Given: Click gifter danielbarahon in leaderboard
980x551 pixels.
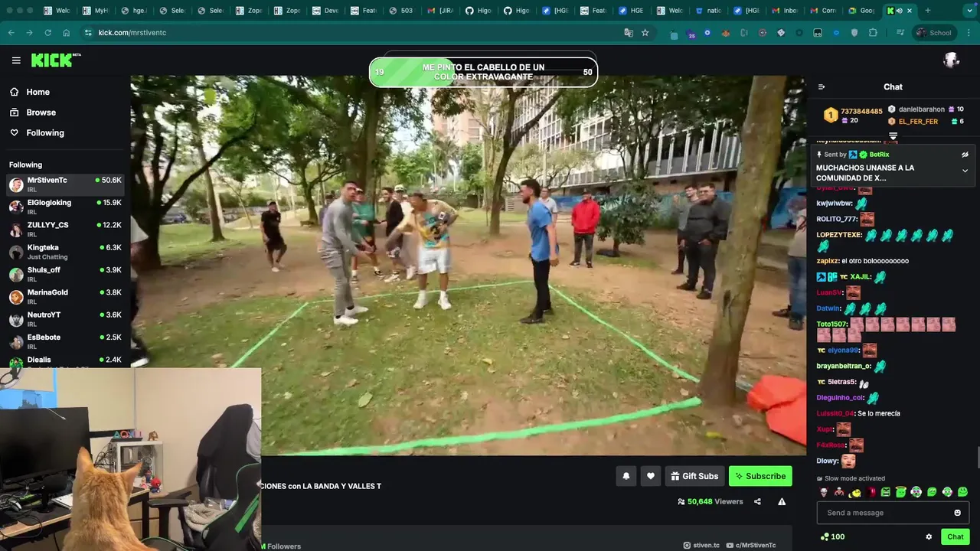Looking at the screenshot, I should tap(922, 109).
